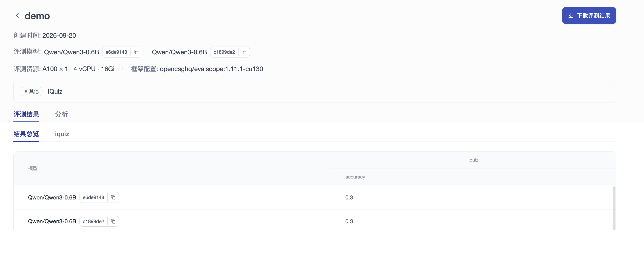Copy the c1899de2 hash in the table row
The height and width of the screenshot is (279, 644).
[x=113, y=222]
